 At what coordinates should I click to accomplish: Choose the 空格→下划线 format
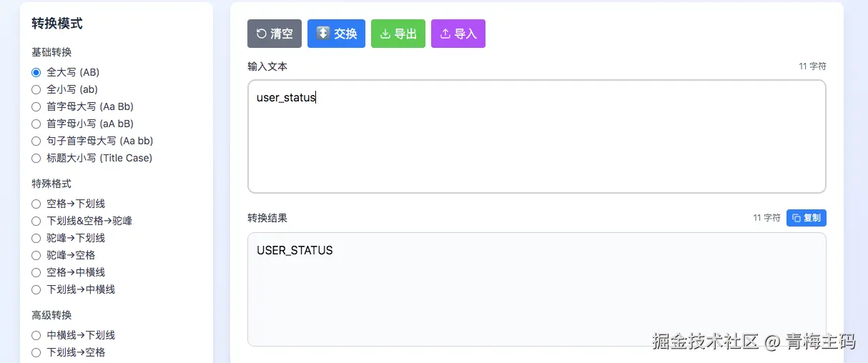pos(36,204)
